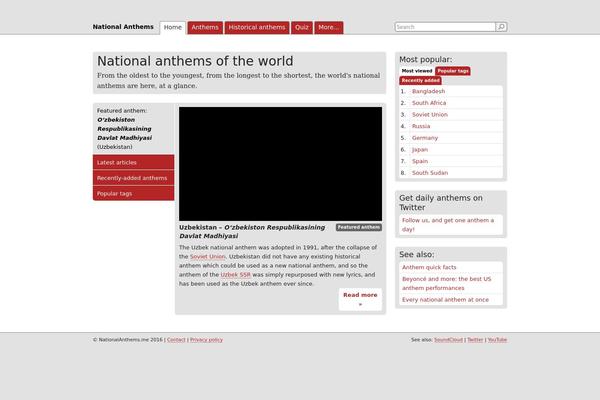600x400 pixels.
Task: Open the SoundCloud footer link
Action: coord(448,340)
